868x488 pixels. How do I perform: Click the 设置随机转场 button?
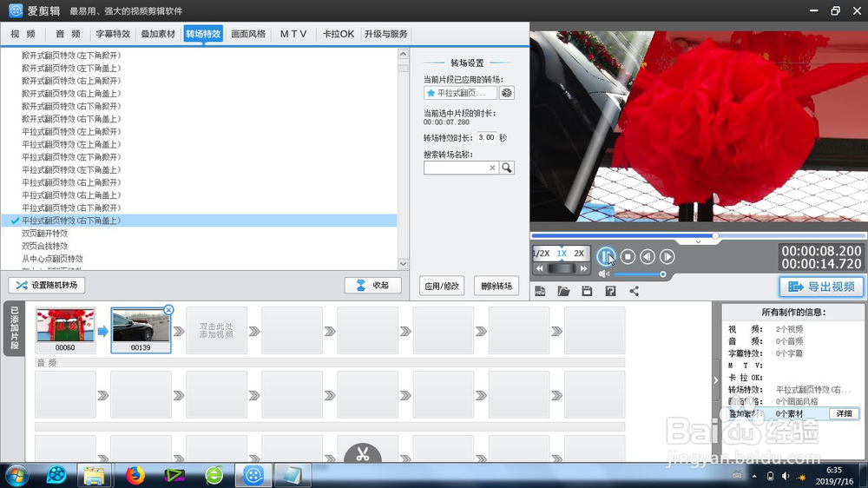47,286
